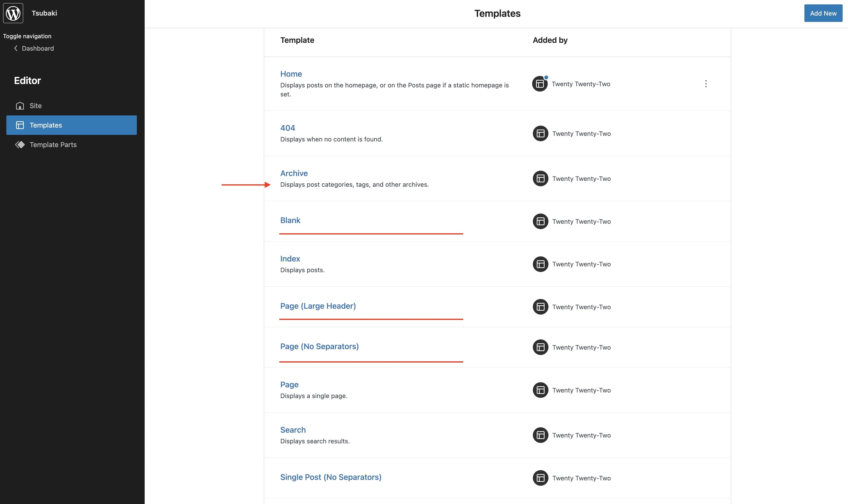
Task: Open the Page (Large Header) template
Action: click(x=318, y=306)
